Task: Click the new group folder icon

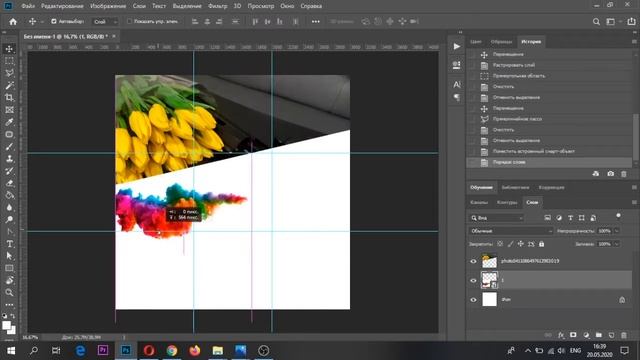Action: (598, 335)
